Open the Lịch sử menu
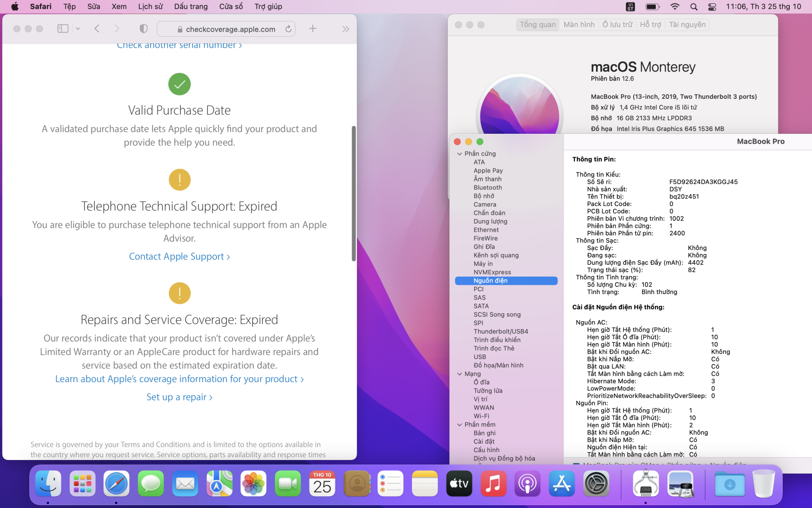 point(150,7)
